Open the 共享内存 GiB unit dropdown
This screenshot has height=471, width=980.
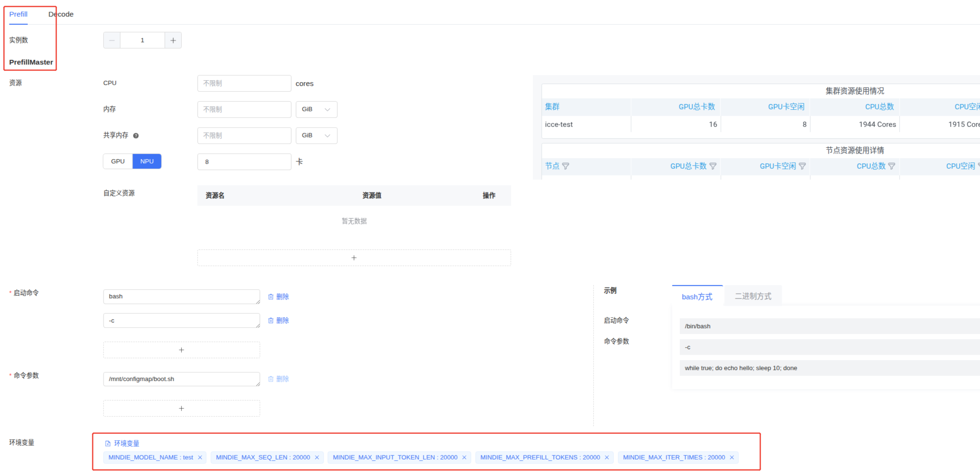click(316, 136)
